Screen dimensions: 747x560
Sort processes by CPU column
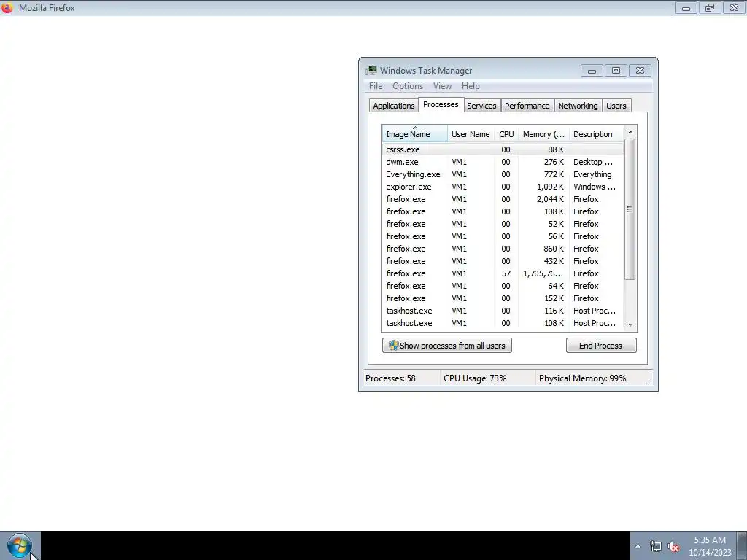pos(506,134)
